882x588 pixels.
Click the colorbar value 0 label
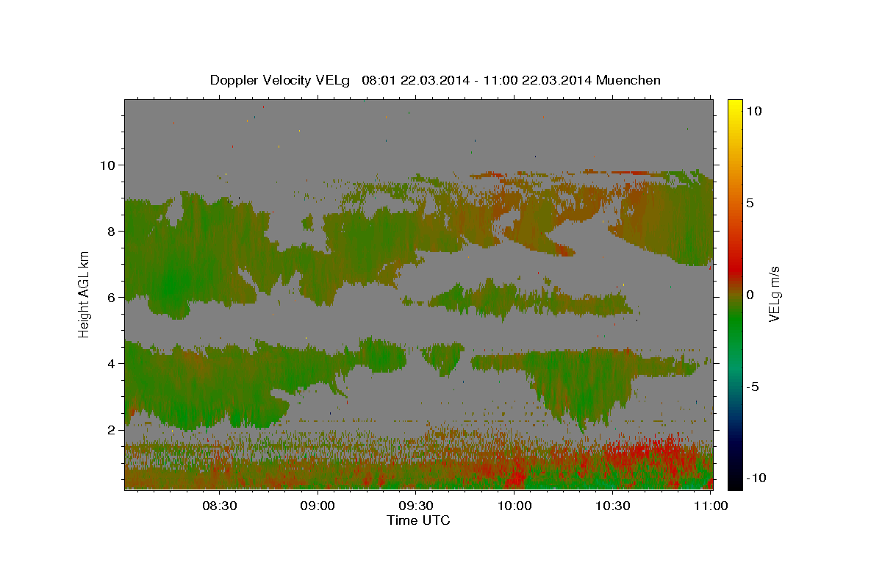pyautogui.click(x=750, y=294)
